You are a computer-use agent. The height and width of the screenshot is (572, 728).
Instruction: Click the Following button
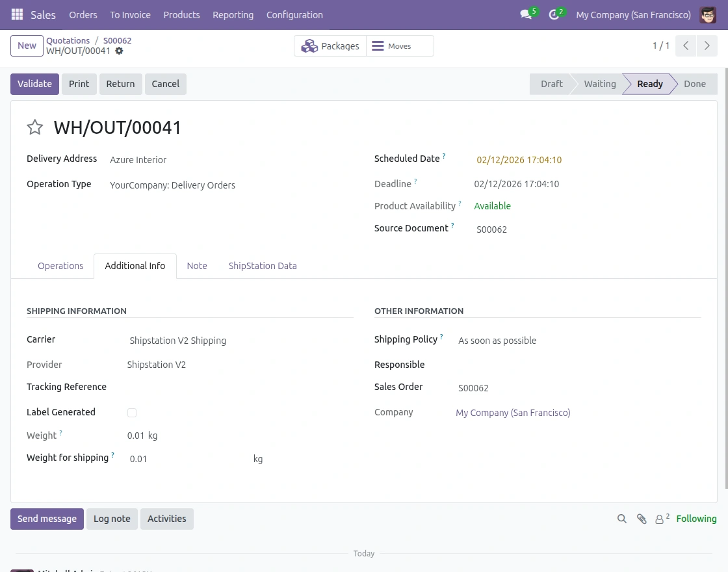[x=696, y=519]
